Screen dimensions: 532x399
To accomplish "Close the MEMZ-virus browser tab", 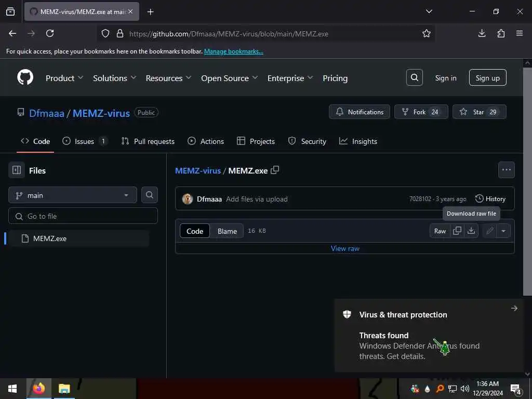I will tap(130, 11).
